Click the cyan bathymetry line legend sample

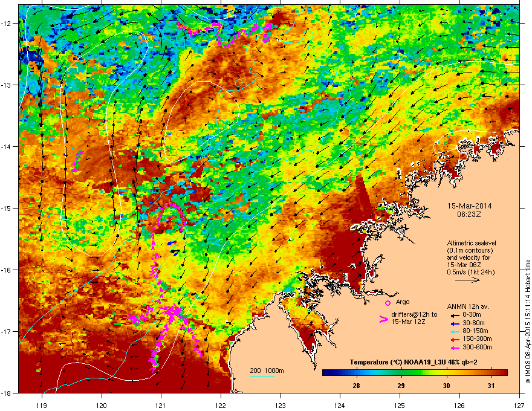[262, 376]
